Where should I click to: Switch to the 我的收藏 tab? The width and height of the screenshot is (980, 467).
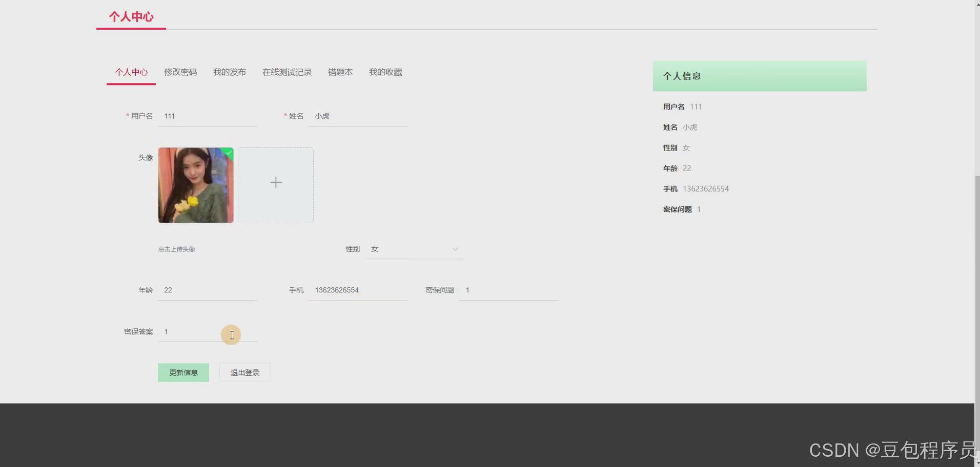385,72
